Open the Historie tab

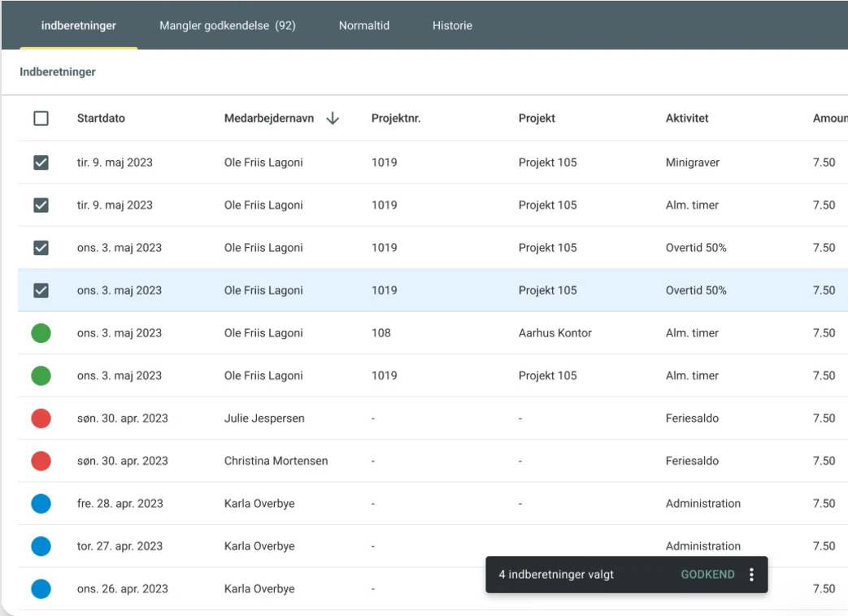click(x=452, y=26)
